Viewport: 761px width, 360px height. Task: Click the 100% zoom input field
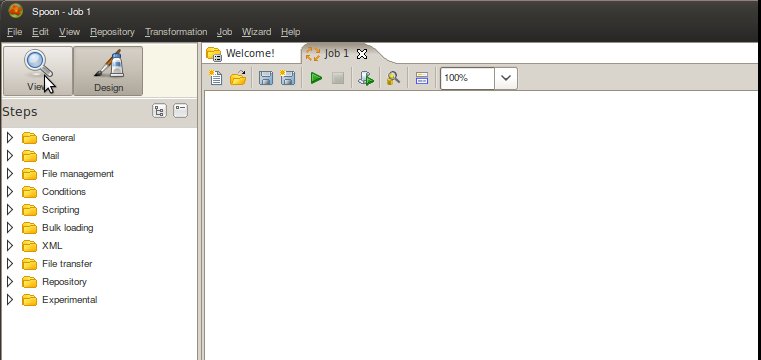click(467, 78)
